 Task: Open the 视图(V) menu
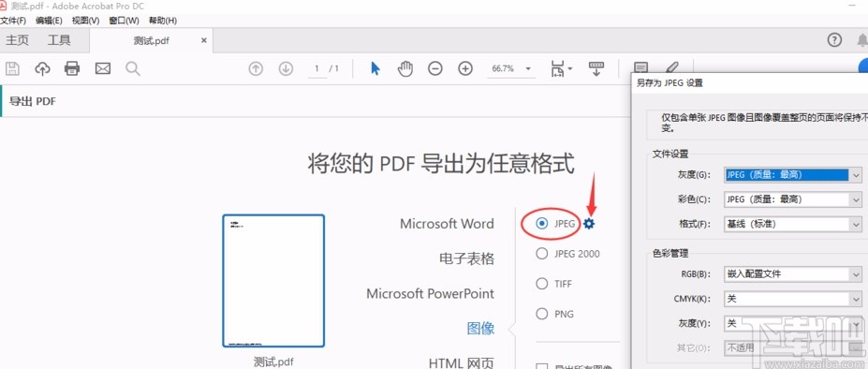pyautogui.click(x=85, y=21)
